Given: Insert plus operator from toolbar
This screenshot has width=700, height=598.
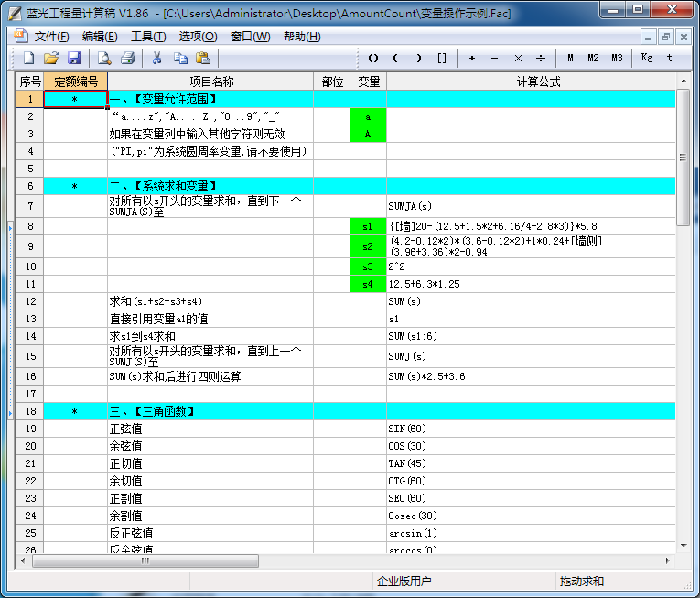Looking at the screenshot, I should pos(472,58).
